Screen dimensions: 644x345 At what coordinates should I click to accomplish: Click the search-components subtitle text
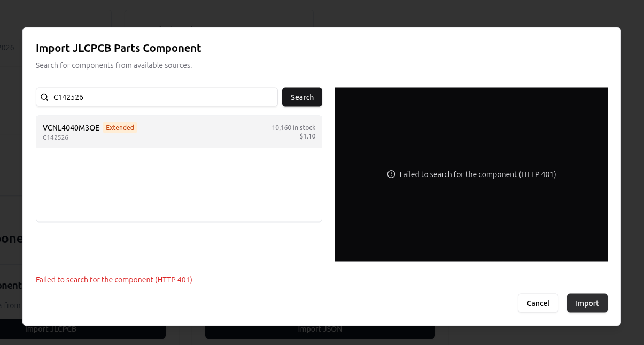pos(114,65)
